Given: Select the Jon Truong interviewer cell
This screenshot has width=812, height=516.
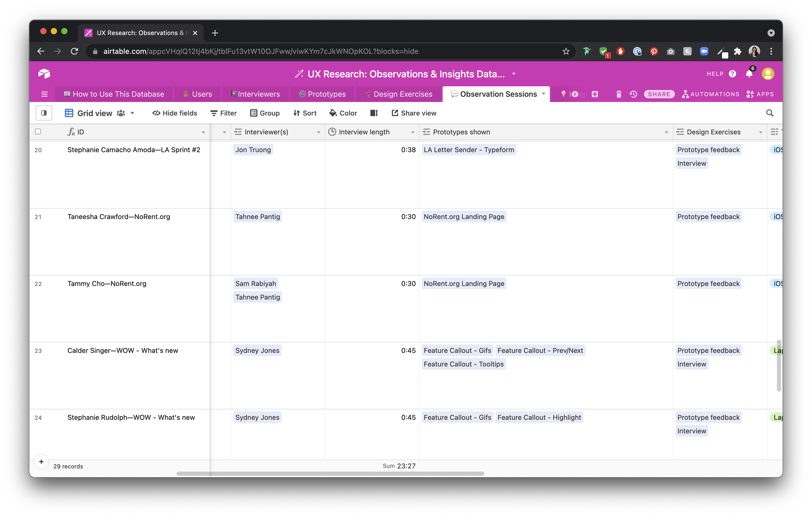Looking at the screenshot, I should 253,150.
